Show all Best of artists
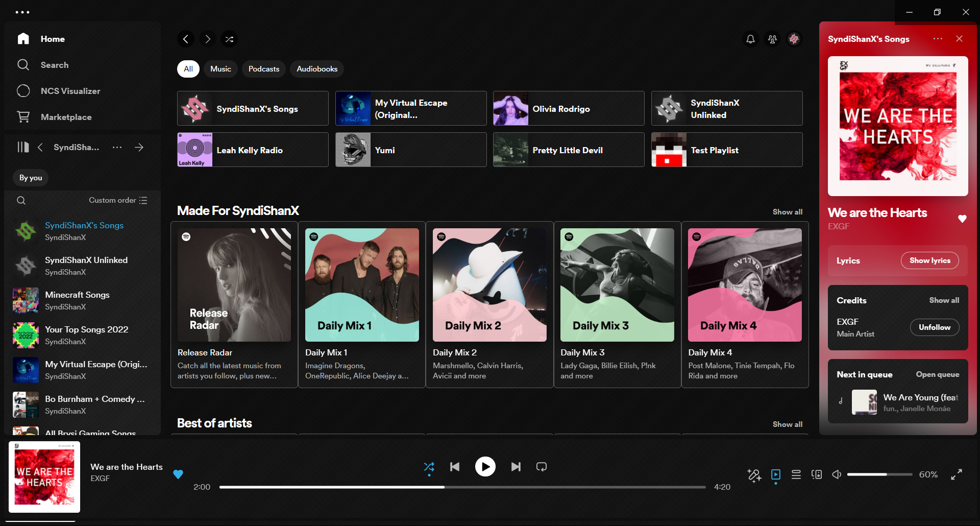 pyautogui.click(x=787, y=424)
